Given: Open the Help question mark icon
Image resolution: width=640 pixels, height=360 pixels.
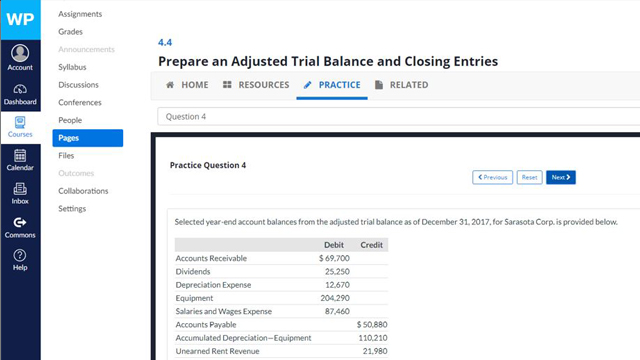Looking at the screenshot, I should tap(20, 256).
